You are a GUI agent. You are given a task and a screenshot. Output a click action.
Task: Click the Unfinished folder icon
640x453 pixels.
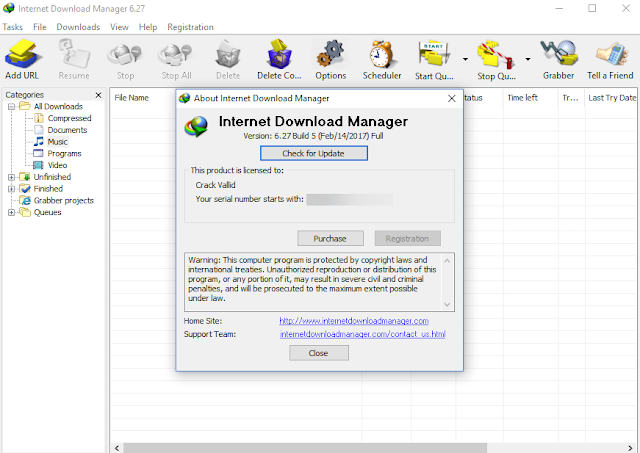[x=25, y=177]
